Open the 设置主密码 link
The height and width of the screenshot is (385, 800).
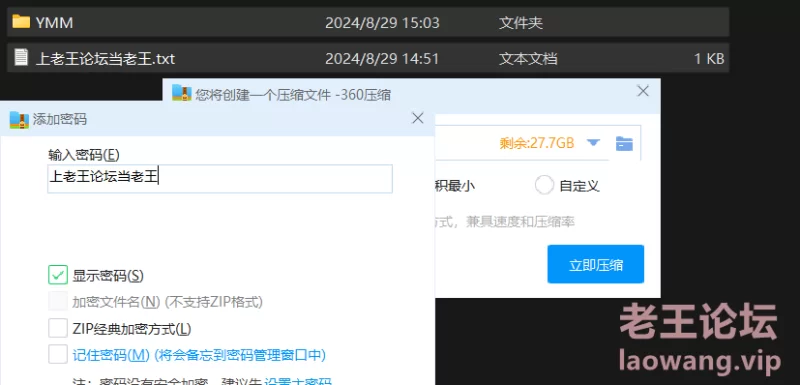pos(298,381)
